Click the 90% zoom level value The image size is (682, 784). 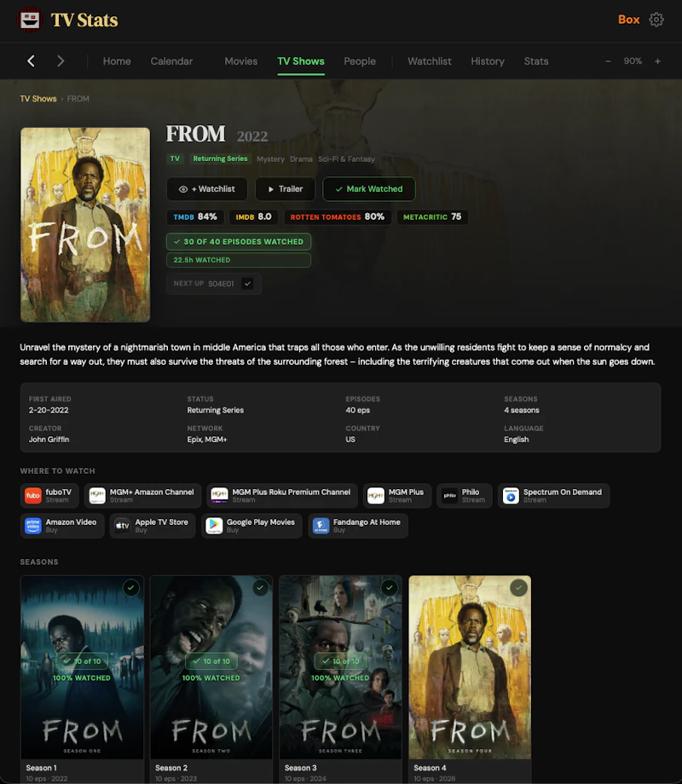point(633,61)
